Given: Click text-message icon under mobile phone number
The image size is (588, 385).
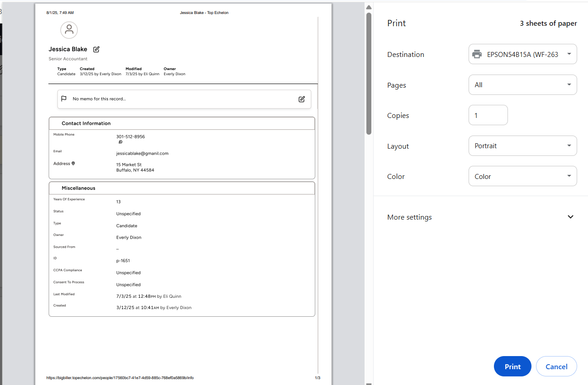Looking at the screenshot, I should point(120,142).
